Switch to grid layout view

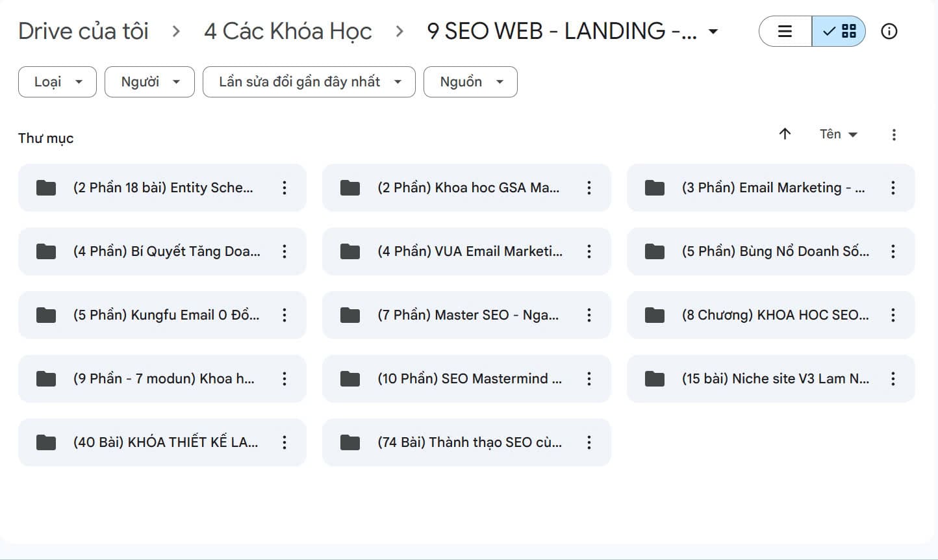pos(839,31)
